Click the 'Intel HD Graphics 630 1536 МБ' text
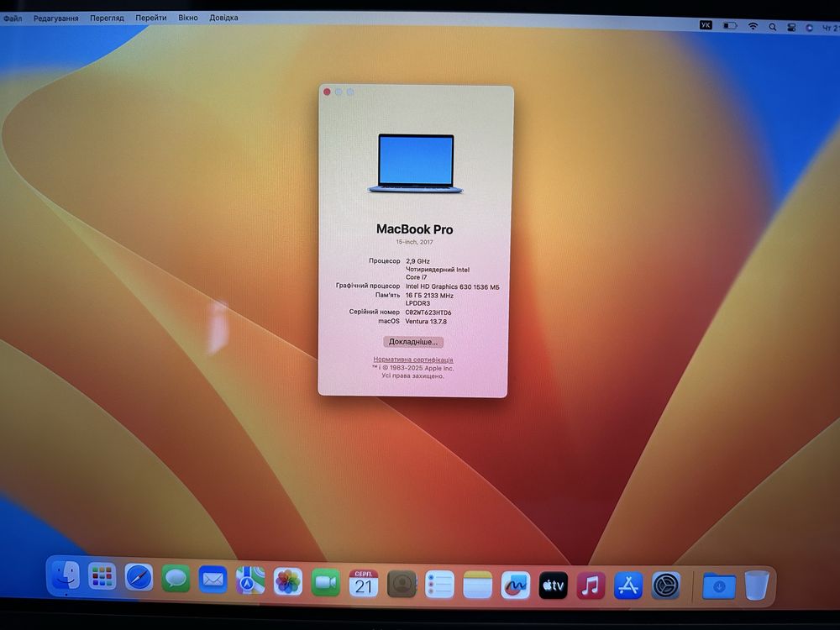The height and width of the screenshot is (630, 840). [x=452, y=286]
